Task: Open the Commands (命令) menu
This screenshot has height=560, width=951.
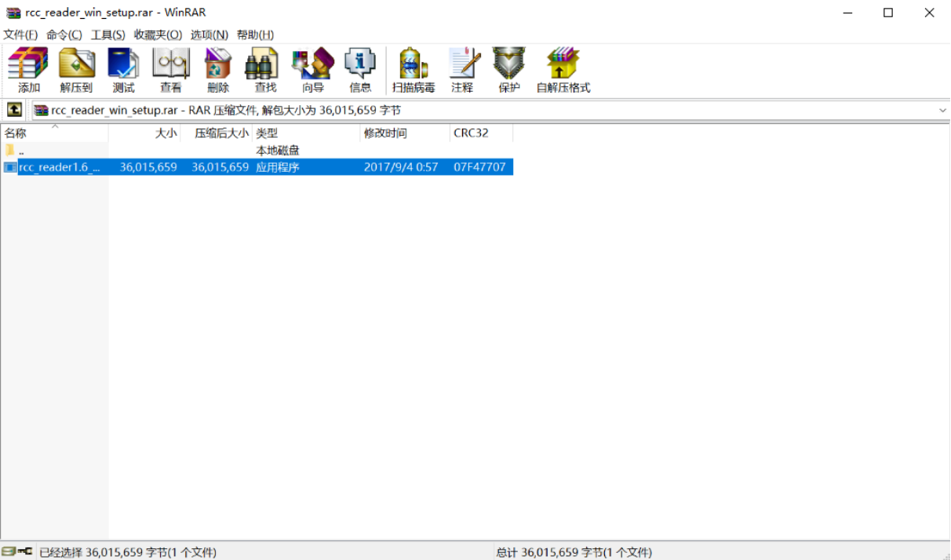Action: click(x=64, y=35)
